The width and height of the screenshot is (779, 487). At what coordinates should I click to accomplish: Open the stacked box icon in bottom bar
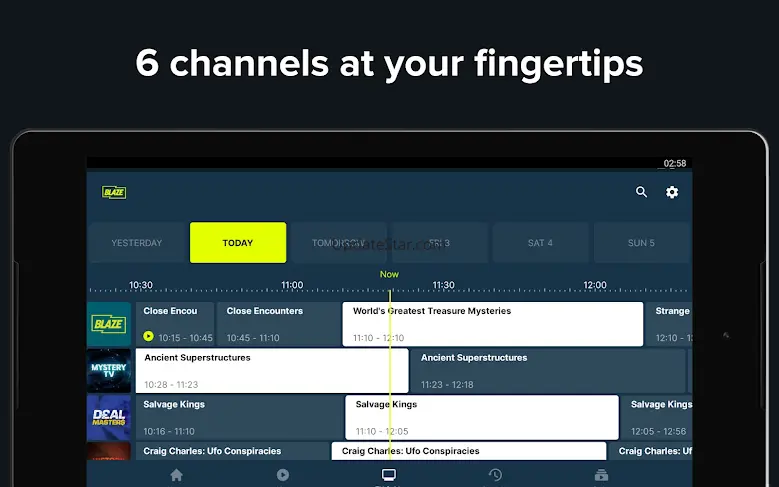[x=601, y=475]
